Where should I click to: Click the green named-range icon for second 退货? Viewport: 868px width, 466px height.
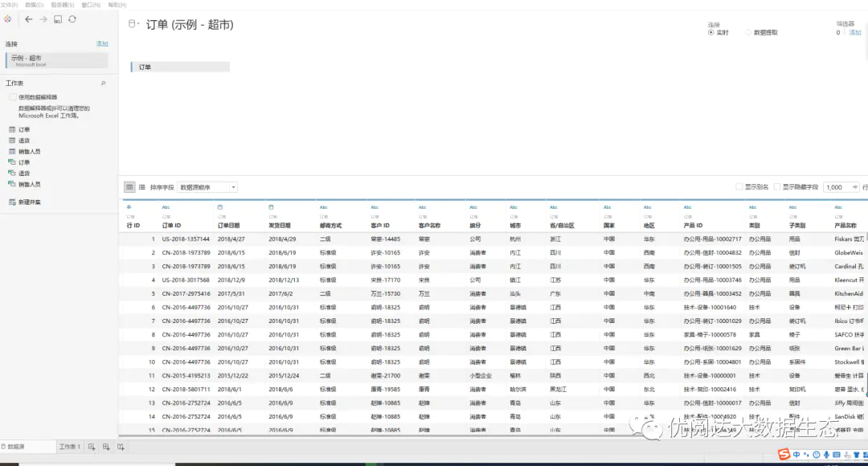coord(11,174)
